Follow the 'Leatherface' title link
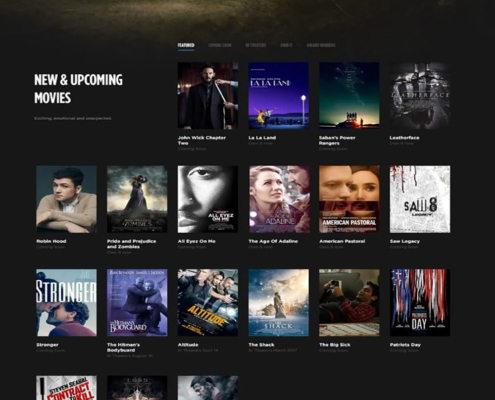 pos(404,138)
